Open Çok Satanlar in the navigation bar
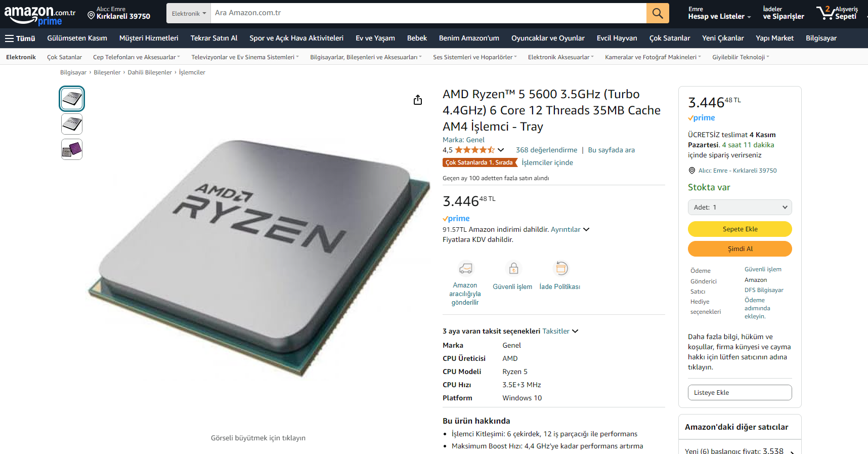This screenshot has height=454, width=868. point(669,38)
